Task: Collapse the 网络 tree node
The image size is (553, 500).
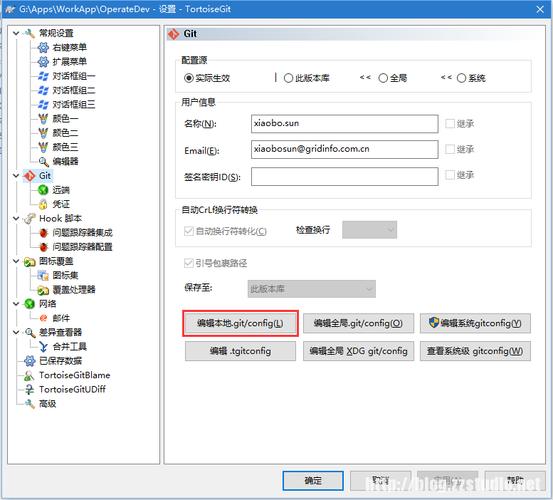Action: (16, 304)
